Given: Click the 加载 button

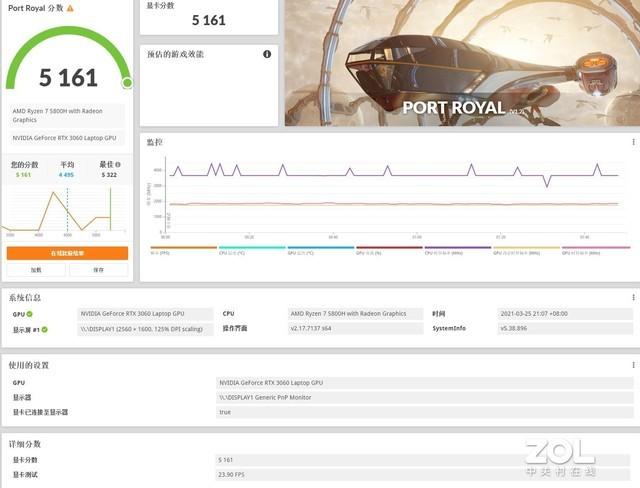Looking at the screenshot, I should [x=36, y=270].
